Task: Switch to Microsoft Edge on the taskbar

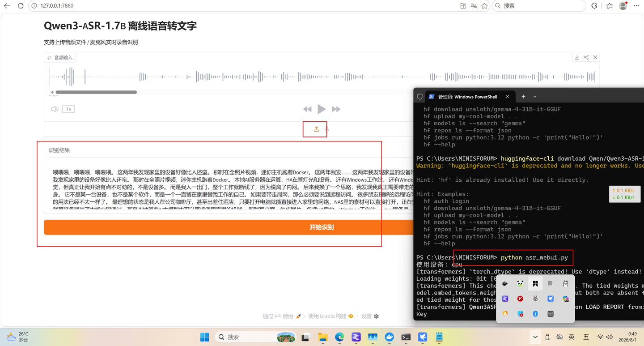Action: (x=339, y=337)
